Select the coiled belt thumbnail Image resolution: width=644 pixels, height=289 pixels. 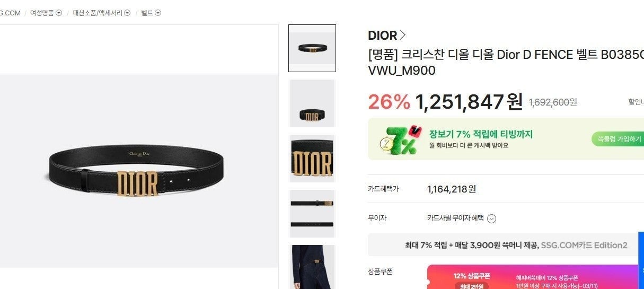pos(312,103)
